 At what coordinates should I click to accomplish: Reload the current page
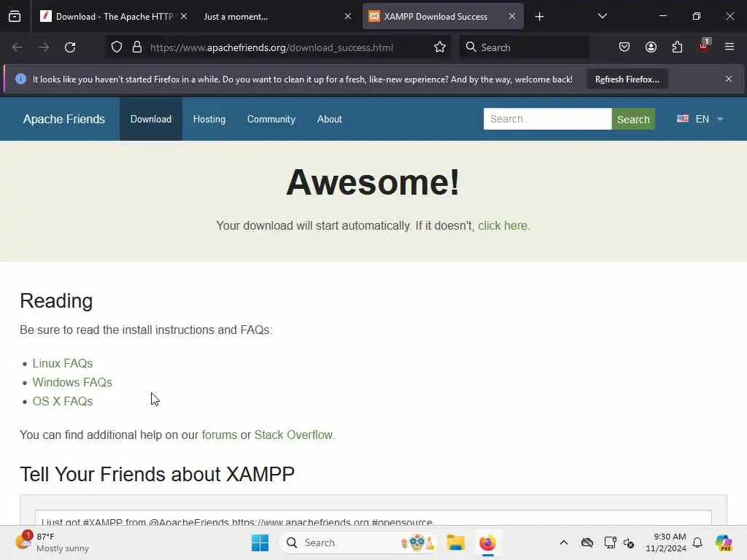70,47
